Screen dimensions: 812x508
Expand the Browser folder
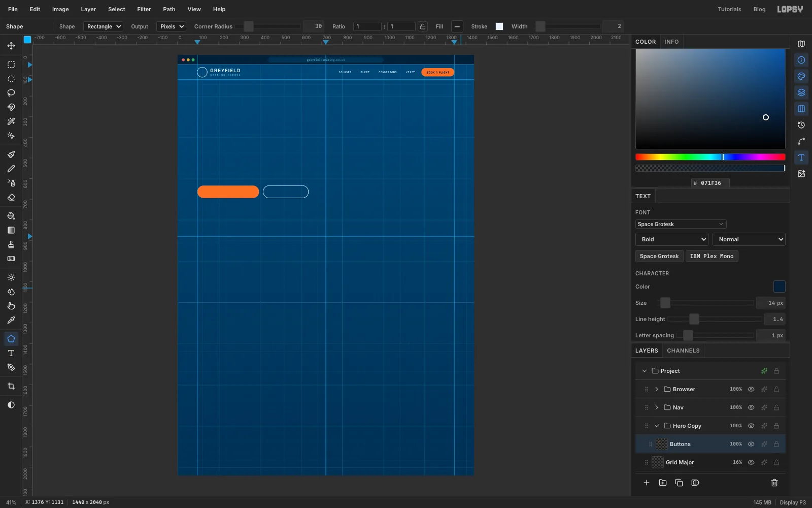[x=657, y=389]
